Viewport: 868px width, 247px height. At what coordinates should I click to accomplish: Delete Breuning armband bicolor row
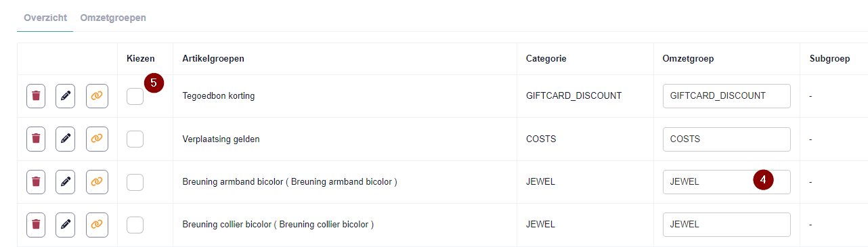click(x=36, y=181)
